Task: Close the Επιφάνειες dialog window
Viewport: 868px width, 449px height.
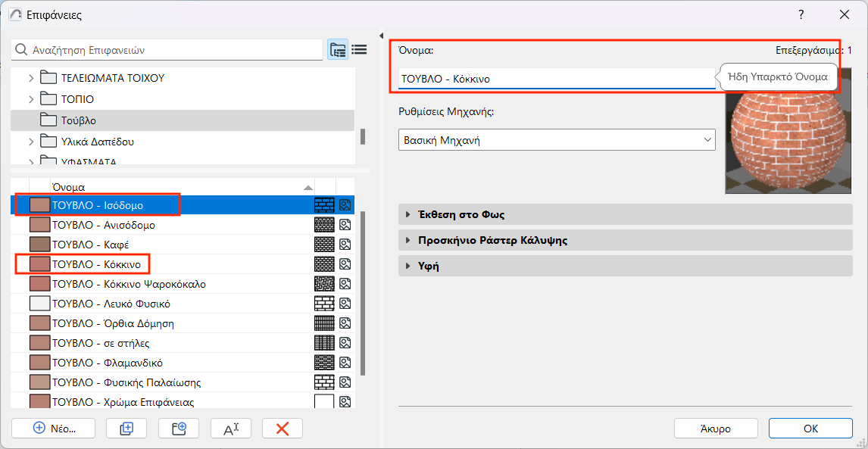Action: (x=845, y=15)
